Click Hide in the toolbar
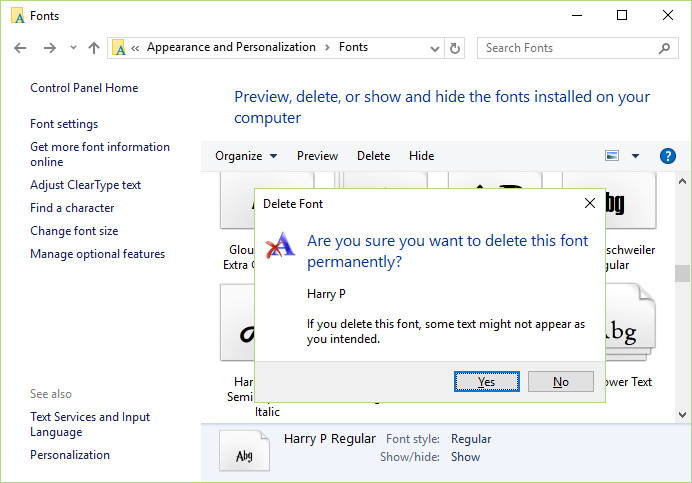The width and height of the screenshot is (692, 483). pos(421,156)
